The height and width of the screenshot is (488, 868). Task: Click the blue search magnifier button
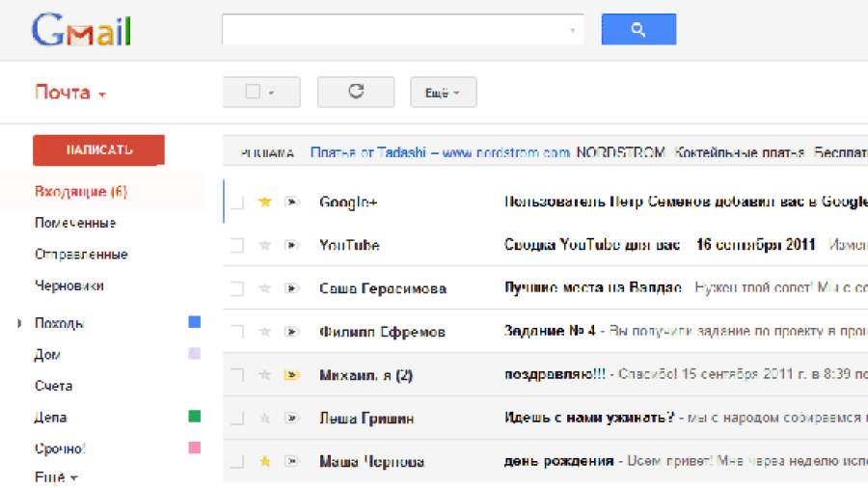638,29
